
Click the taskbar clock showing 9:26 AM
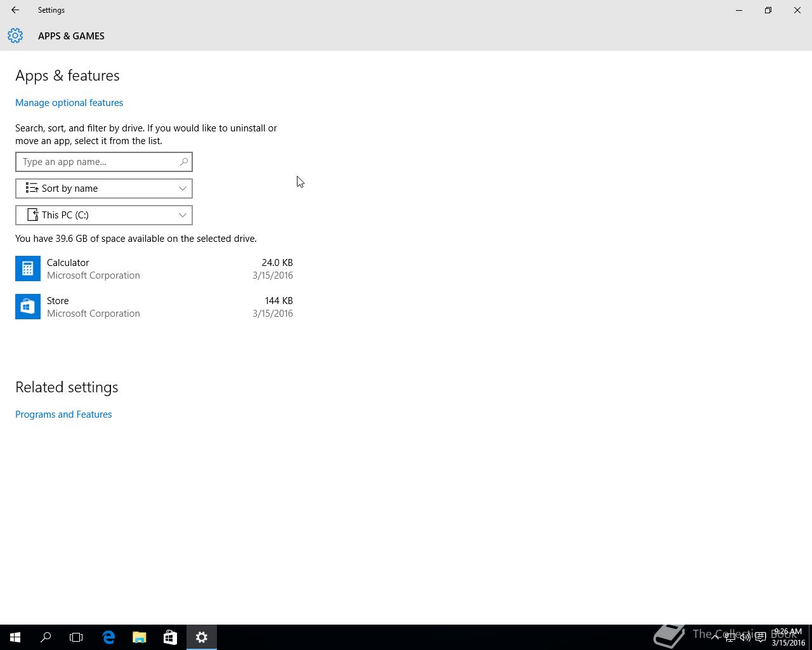tap(788, 637)
